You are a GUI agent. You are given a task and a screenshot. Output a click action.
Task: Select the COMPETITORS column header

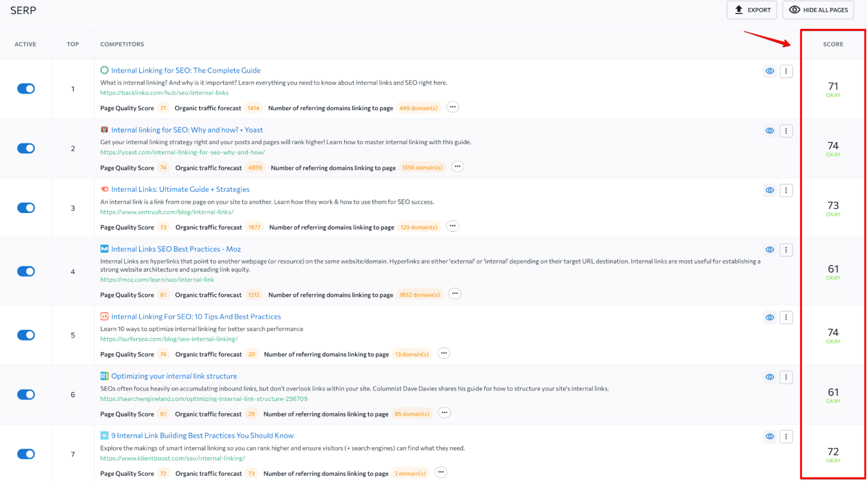(121, 44)
